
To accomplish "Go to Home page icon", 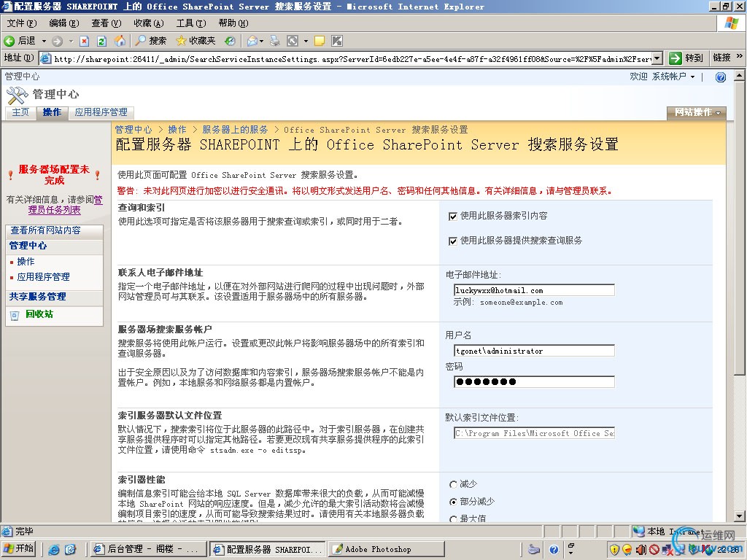I will (x=120, y=41).
